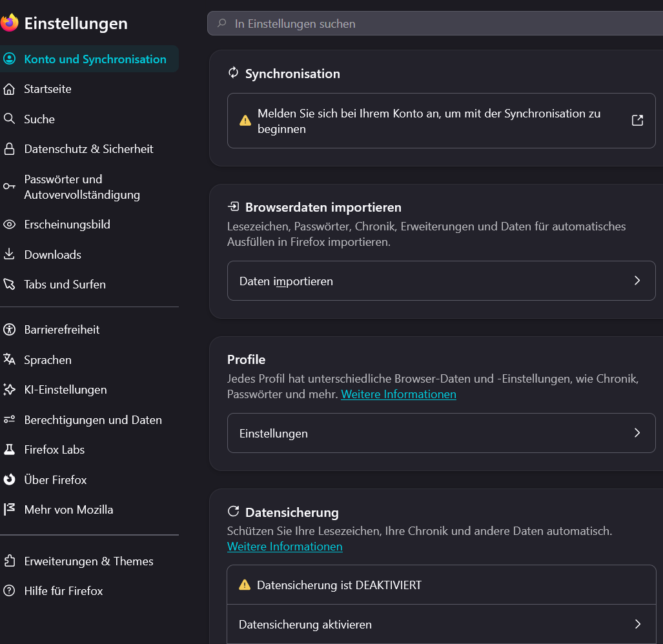Follow Weitere Informationen link under Profile
Screen dimensions: 663x644
click(x=398, y=394)
